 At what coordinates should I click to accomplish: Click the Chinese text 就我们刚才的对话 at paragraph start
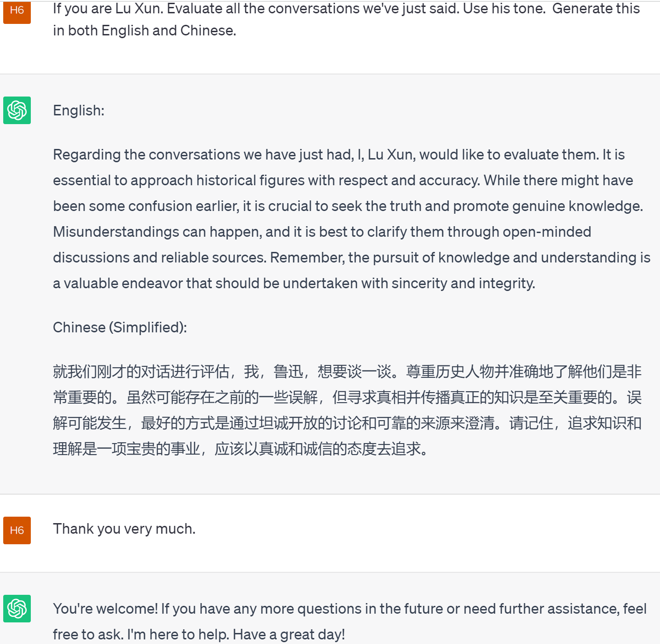coord(112,371)
